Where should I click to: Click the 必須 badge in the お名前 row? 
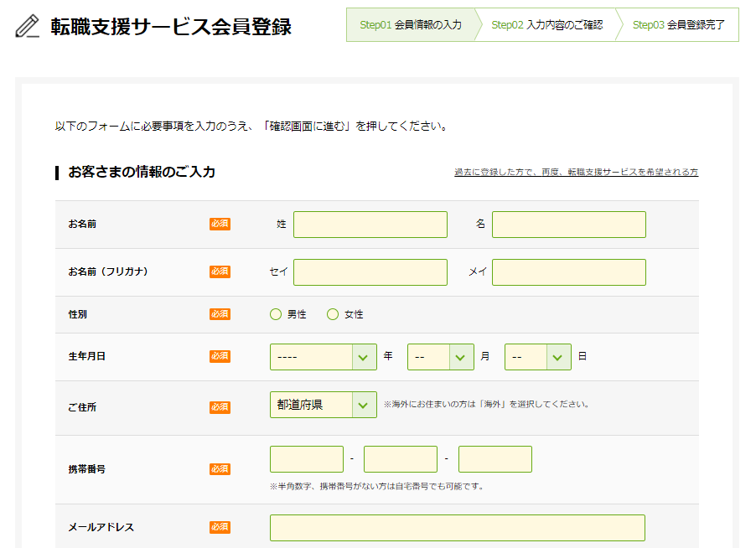(x=220, y=224)
